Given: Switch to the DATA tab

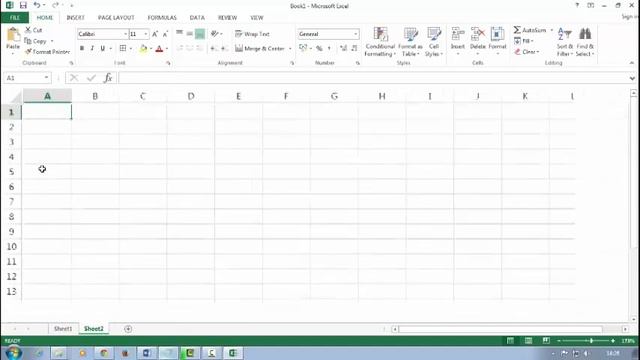Looking at the screenshot, I should (197, 18).
